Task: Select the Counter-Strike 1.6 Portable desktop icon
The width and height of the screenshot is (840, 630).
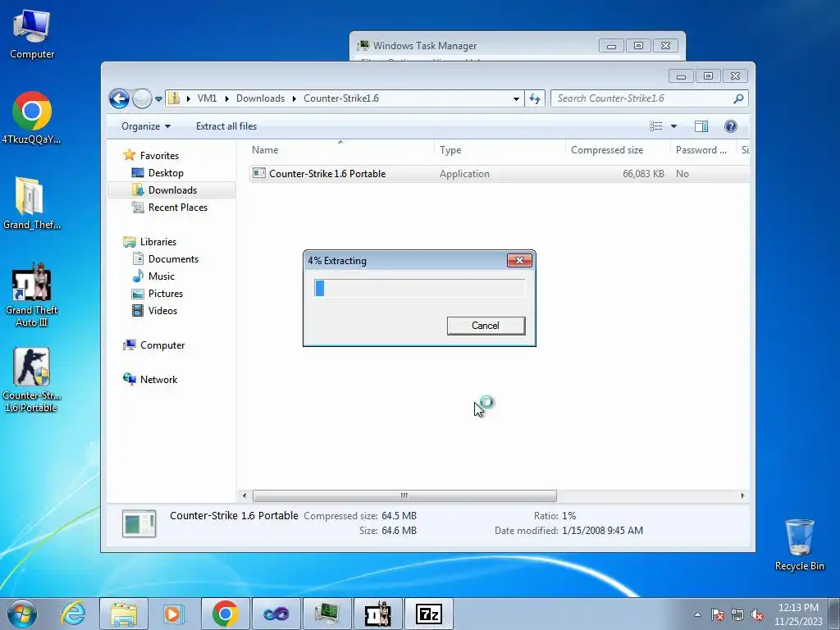Action: [32, 381]
